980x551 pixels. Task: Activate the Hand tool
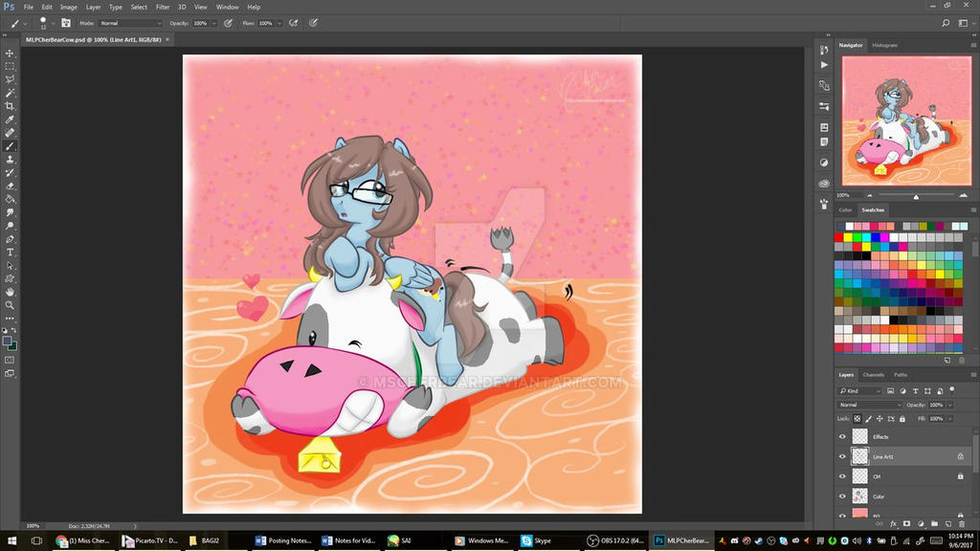pyautogui.click(x=10, y=291)
